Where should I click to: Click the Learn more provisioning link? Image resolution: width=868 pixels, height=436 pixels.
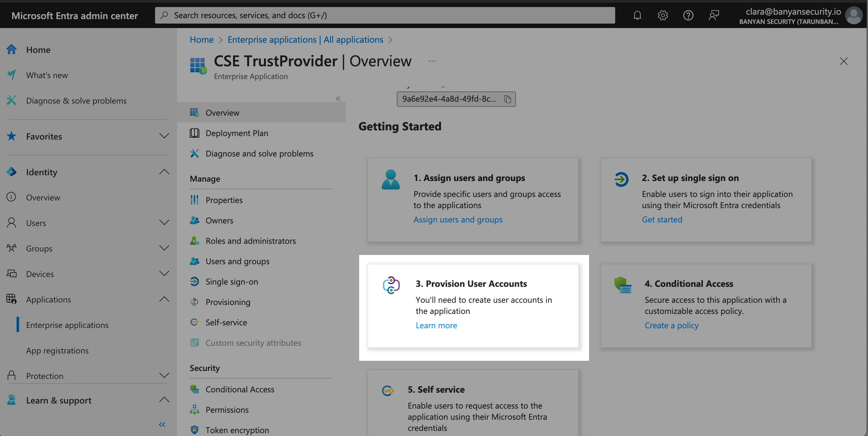tap(436, 325)
